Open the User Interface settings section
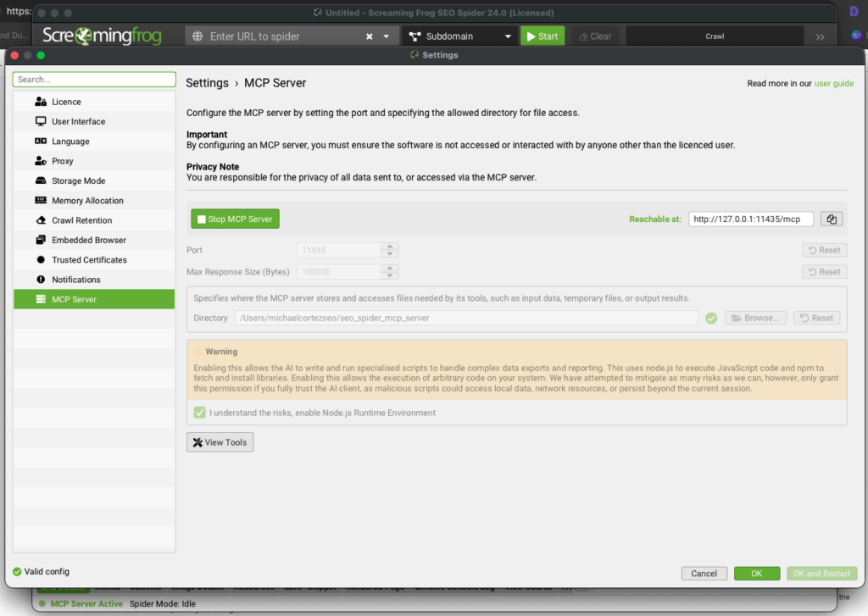The width and height of the screenshot is (868, 616). click(94, 121)
